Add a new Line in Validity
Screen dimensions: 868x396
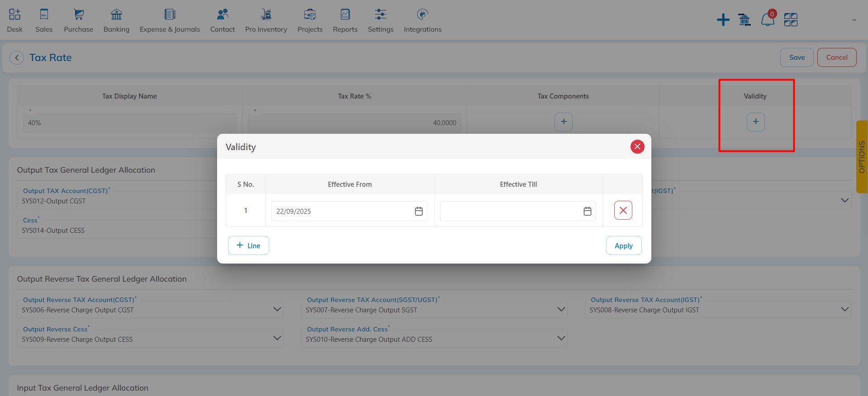click(x=248, y=245)
